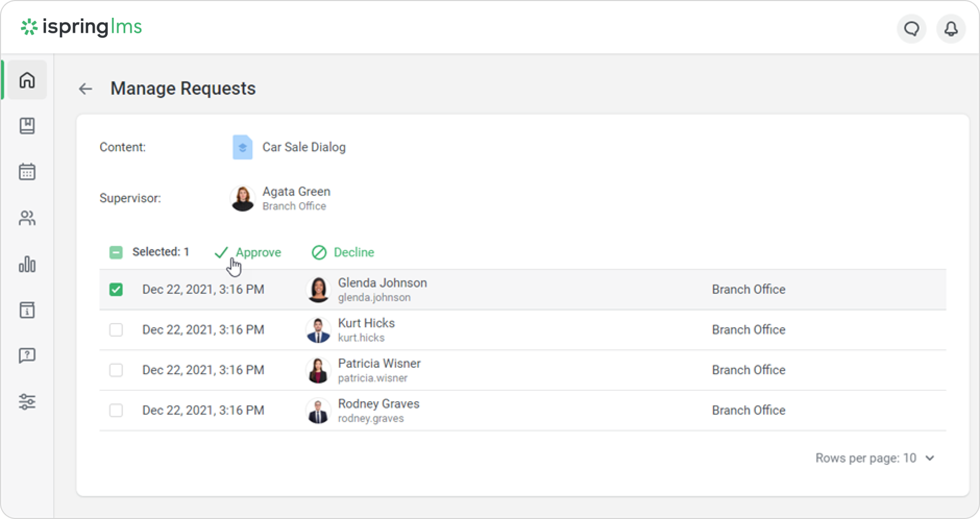Check the Patricia Wisner request checkbox
The height and width of the screenshot is (519, 980).
[x=116, y=370]
